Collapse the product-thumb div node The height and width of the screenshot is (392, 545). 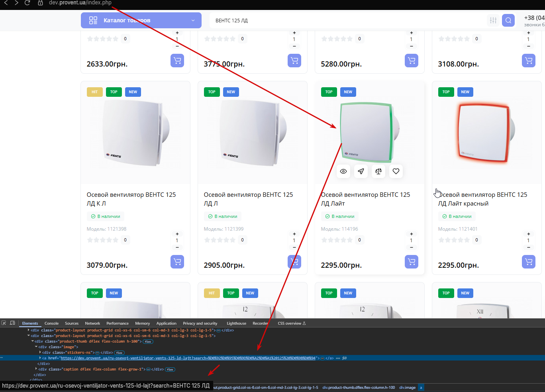(33, 341)
